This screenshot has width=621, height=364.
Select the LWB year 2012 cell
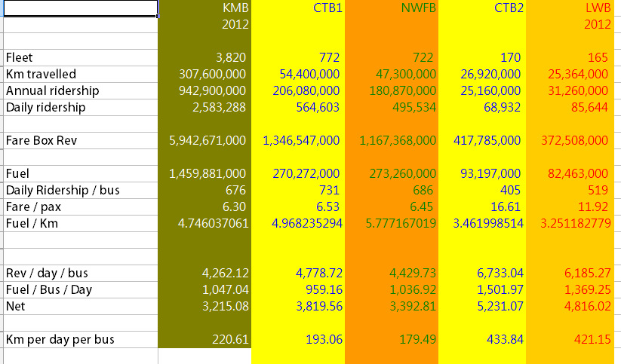click(598, 25)
